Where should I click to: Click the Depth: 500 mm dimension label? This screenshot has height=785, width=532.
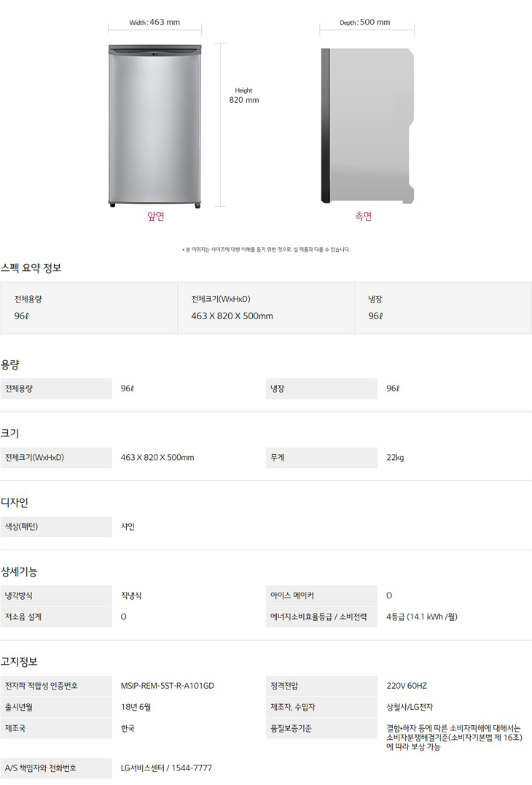click(365, 23)
